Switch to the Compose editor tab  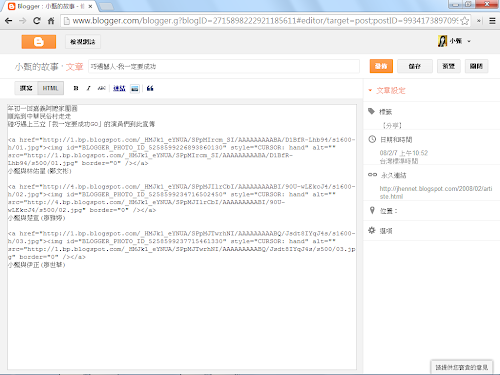(26, 88)
